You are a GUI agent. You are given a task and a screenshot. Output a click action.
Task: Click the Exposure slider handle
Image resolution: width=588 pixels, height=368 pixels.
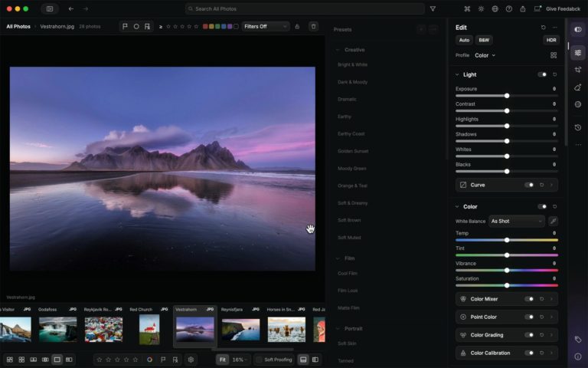pos(507,96)
